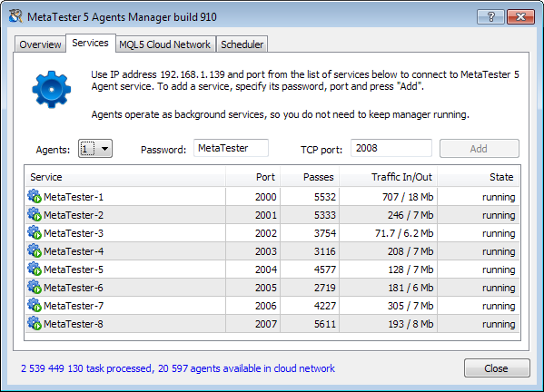Sort by the State column header

[x=479, y=177]
